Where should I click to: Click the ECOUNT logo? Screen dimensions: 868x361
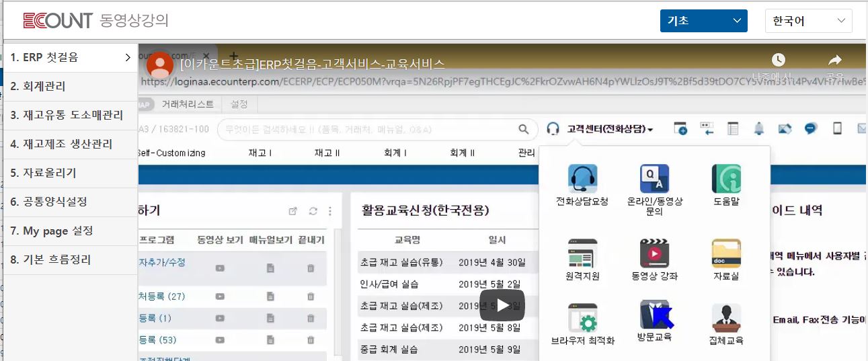pyautogui.click(x=58, y=20)
